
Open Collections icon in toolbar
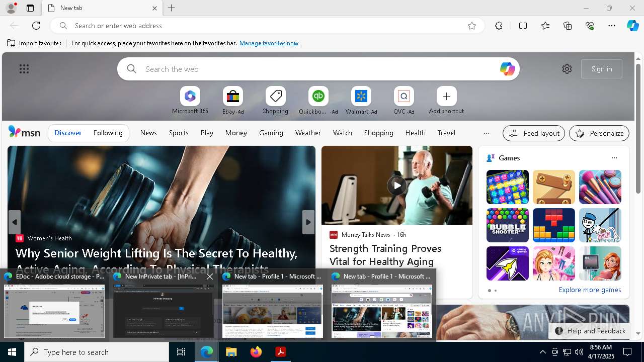tap(568, 26)
